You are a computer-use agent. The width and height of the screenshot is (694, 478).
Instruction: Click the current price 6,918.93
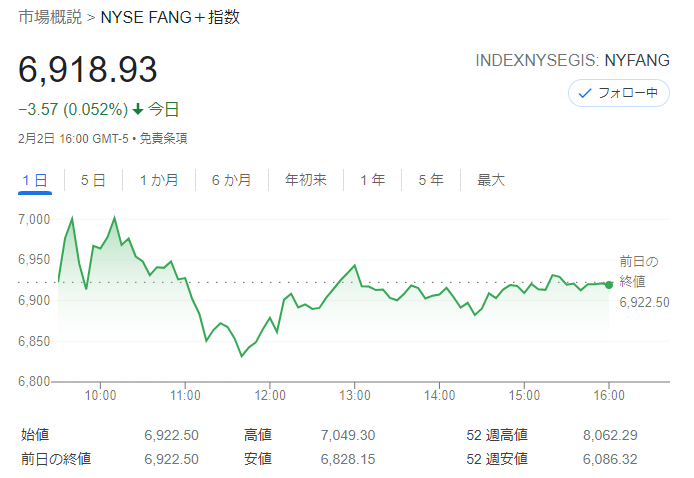point(88,69)
